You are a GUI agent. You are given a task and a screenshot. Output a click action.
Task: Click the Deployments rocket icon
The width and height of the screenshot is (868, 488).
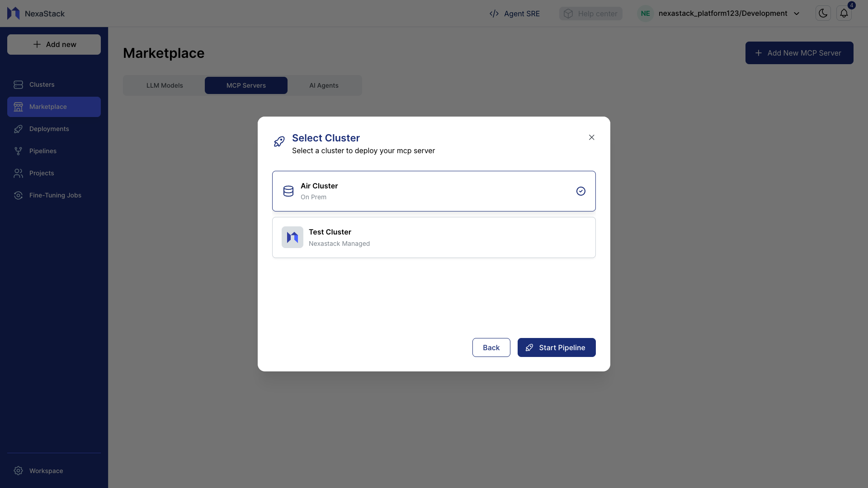tap(18, 129)
